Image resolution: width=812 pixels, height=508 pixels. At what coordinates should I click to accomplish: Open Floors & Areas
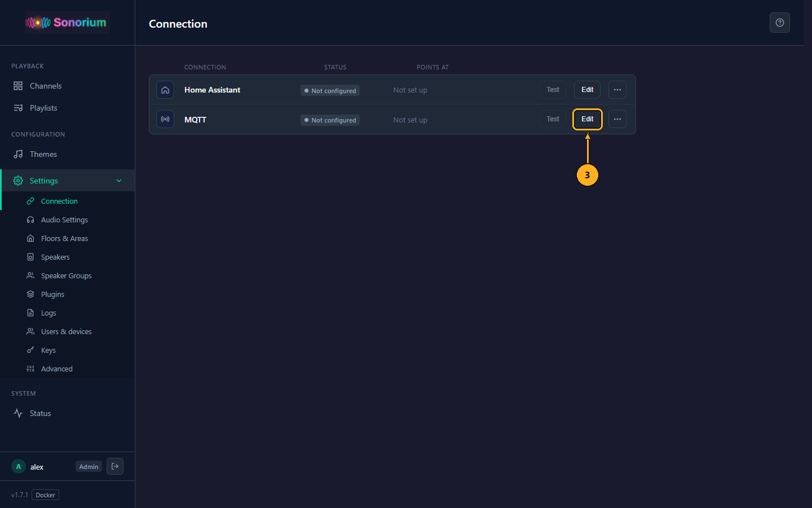[68, 238]
